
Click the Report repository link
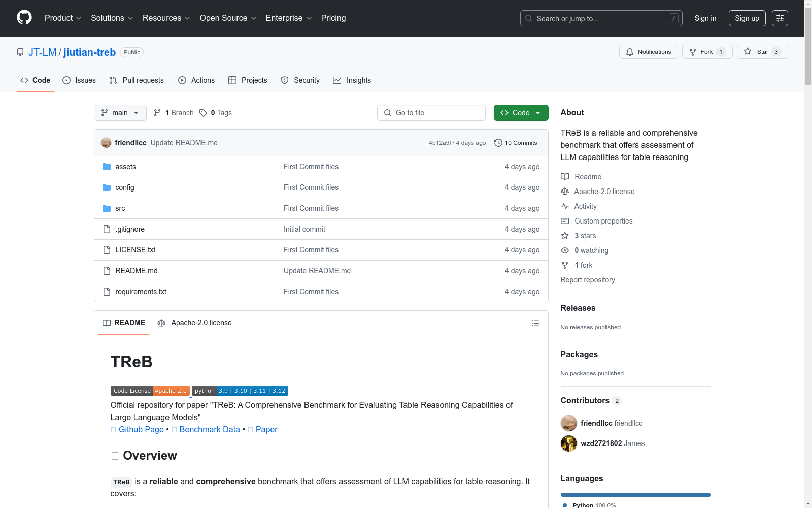588,280
